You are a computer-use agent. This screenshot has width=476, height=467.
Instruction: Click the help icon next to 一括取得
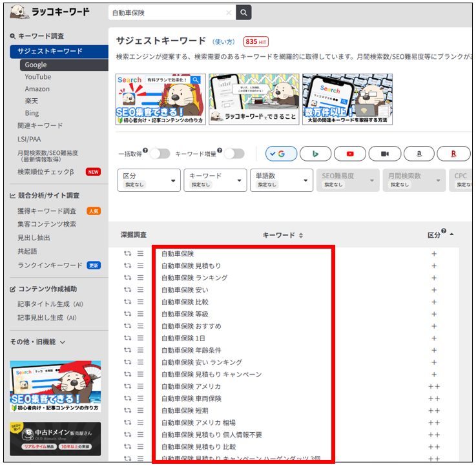tap(145, 150)
